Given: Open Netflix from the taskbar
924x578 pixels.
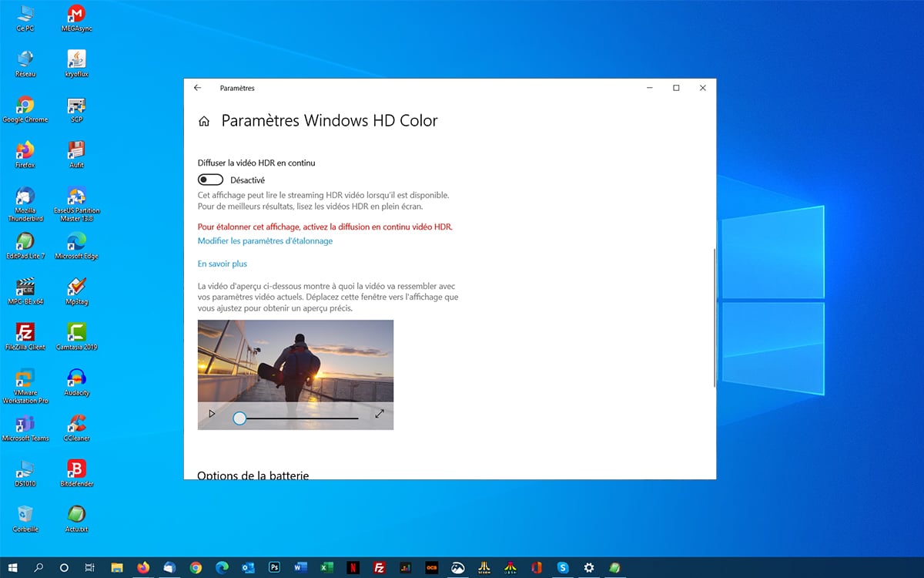Looking at the screenshot, I should point(353,568).
